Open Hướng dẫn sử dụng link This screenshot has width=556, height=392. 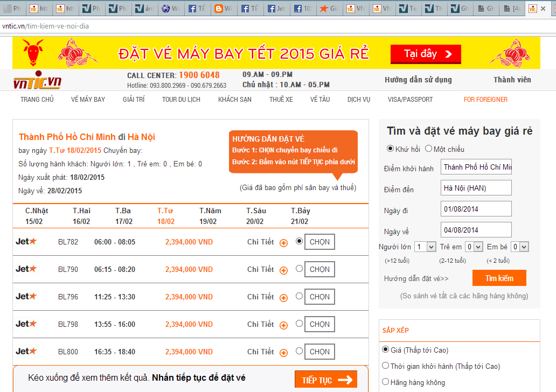coord(419,80)
